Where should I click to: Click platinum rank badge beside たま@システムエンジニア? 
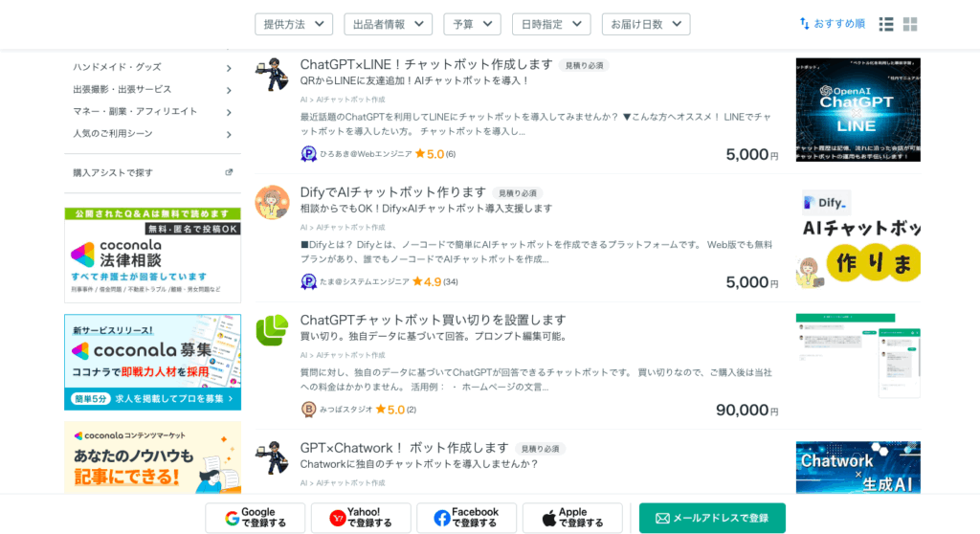click(x=308, y=282)
